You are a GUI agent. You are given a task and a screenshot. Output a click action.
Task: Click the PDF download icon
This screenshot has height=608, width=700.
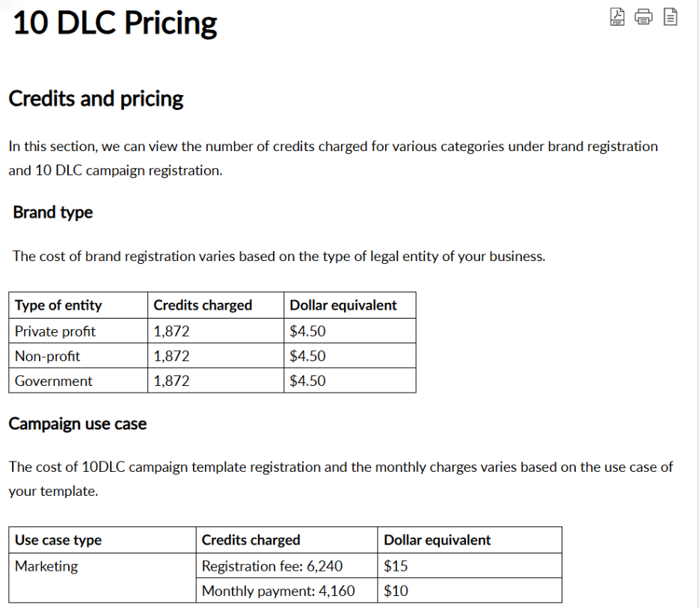[616, 16]
